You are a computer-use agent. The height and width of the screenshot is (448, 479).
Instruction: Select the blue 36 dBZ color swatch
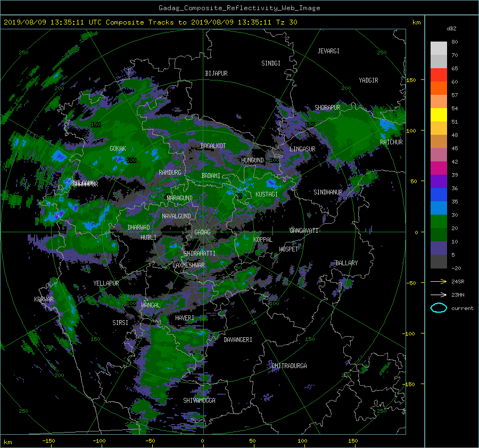[439, 194]
